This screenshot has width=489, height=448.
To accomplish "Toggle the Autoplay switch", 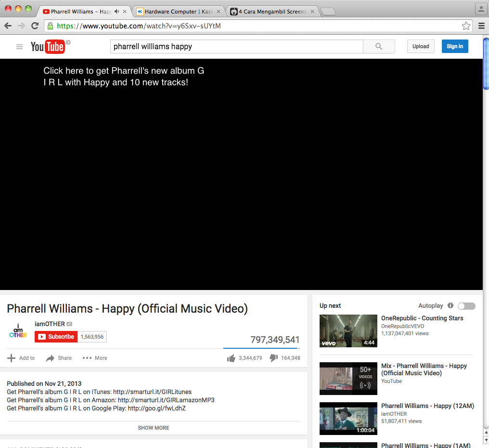I will (466, 306).
